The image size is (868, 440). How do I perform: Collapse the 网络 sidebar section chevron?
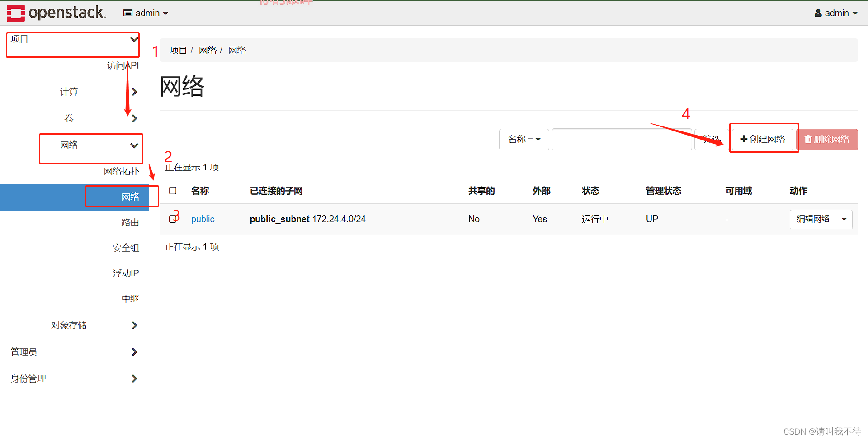(134, 145)
